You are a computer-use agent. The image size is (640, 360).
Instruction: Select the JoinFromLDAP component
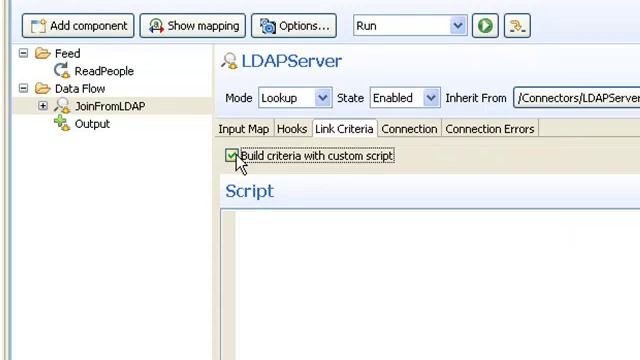tap(110, 106)
